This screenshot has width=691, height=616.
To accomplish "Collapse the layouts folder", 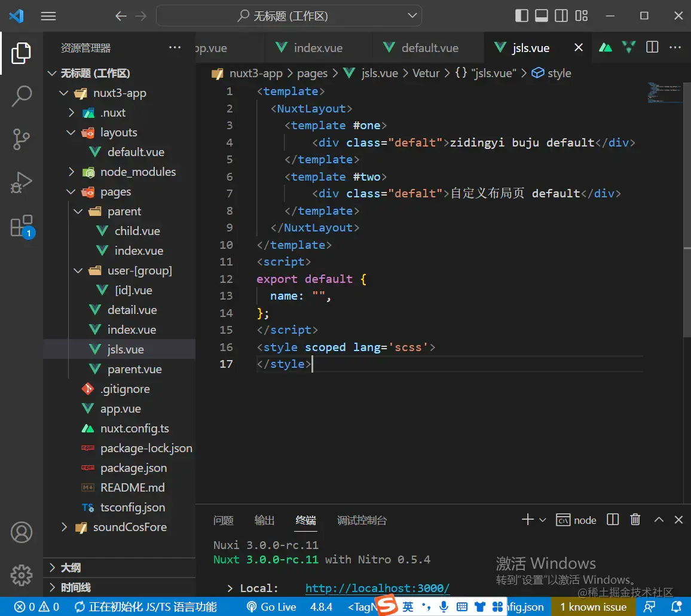I will [71, 132].
